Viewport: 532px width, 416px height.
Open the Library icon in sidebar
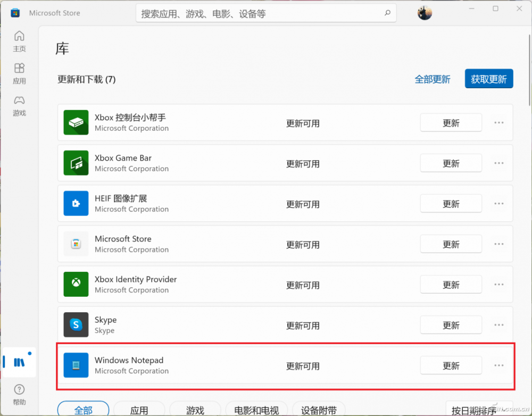(x=19, y=362)
